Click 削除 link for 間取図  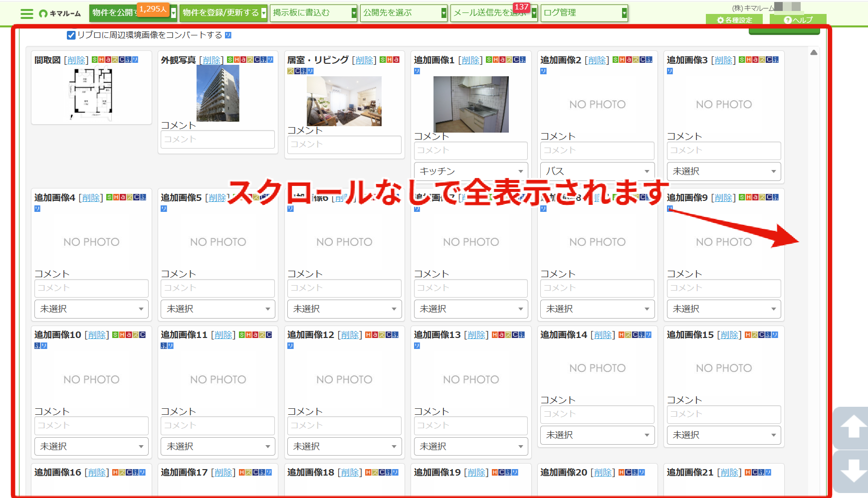(76, 60)
